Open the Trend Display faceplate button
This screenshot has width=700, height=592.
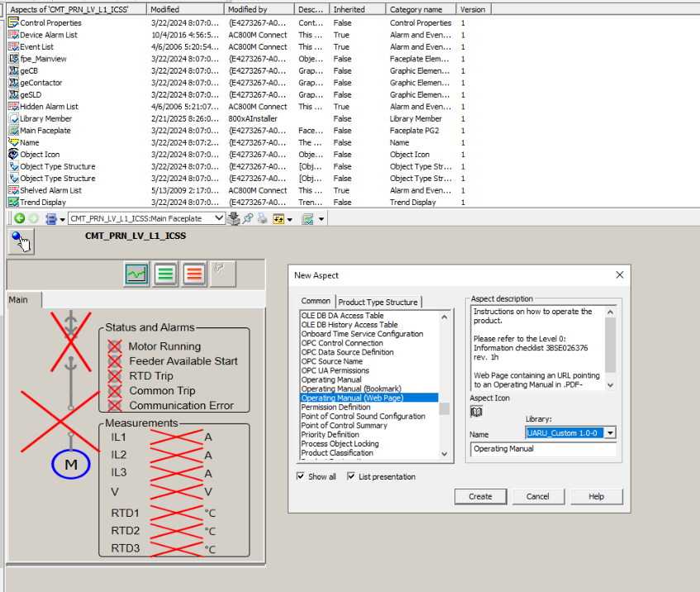click(x=136, y=274)
